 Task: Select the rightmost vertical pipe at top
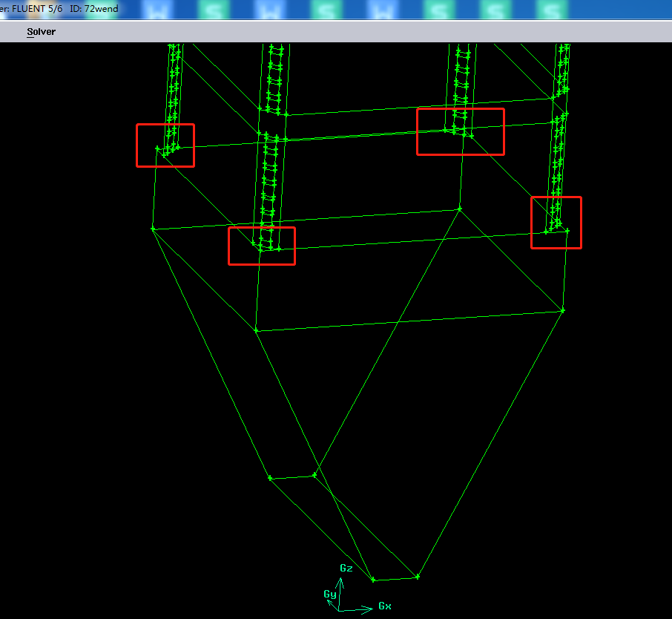tap(563, 67)
